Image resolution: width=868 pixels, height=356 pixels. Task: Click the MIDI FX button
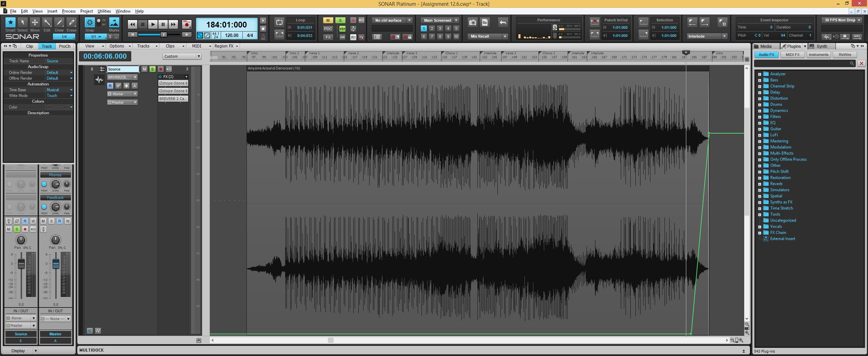pos(792,55)
